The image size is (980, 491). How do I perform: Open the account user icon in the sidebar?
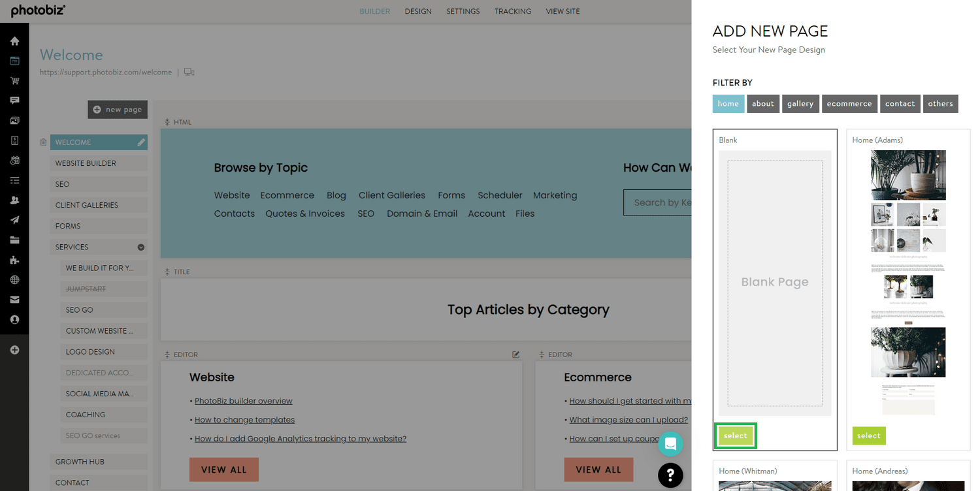tap(14, 320)
